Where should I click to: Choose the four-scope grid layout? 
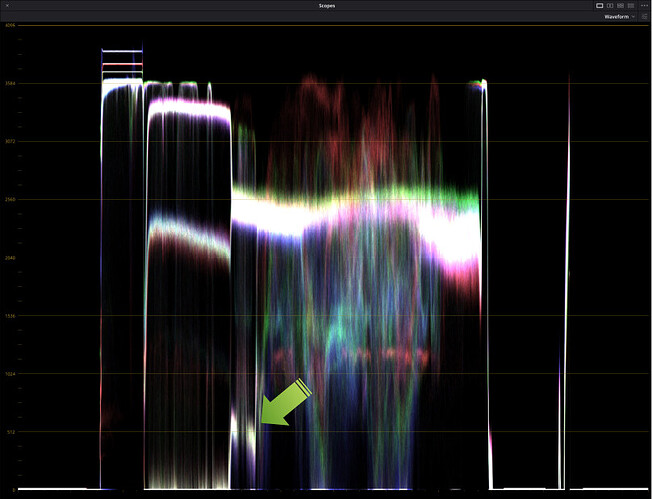tap(620, 6)
